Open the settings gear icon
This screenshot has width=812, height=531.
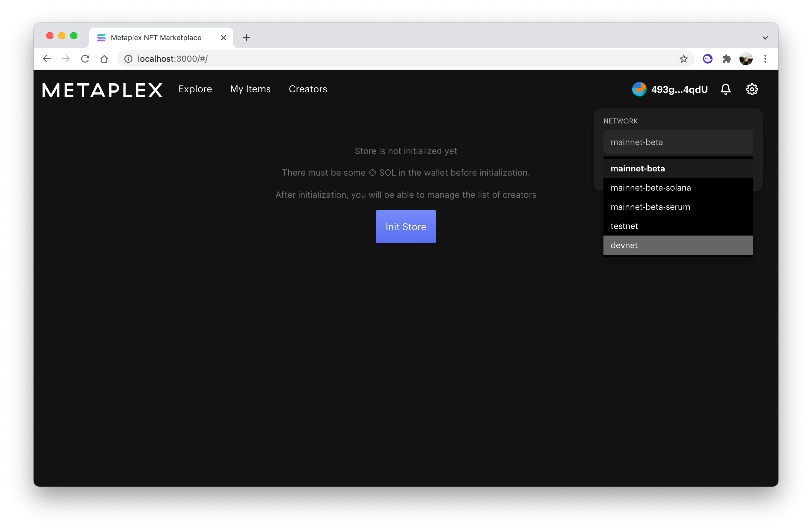click(751, 89)
